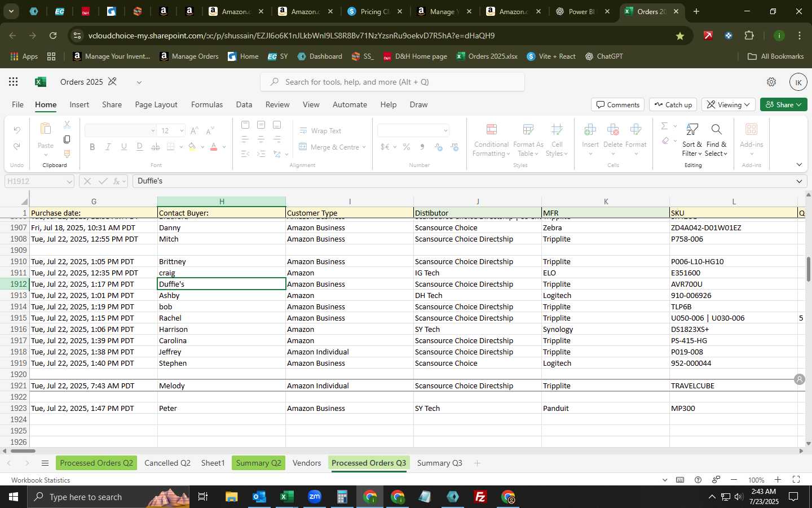Toggle strikethrough formatting
Screen dimensions: 812x508
[x=156, y=147]
